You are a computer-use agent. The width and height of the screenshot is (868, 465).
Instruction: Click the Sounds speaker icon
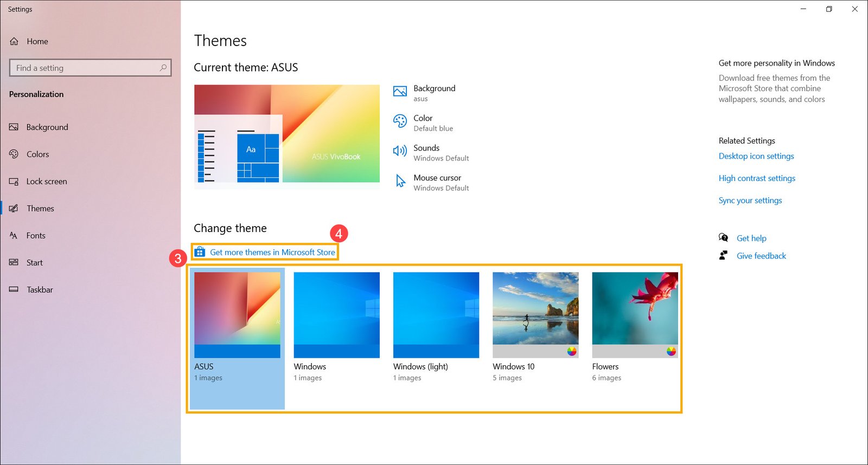[x=400, y=151]
